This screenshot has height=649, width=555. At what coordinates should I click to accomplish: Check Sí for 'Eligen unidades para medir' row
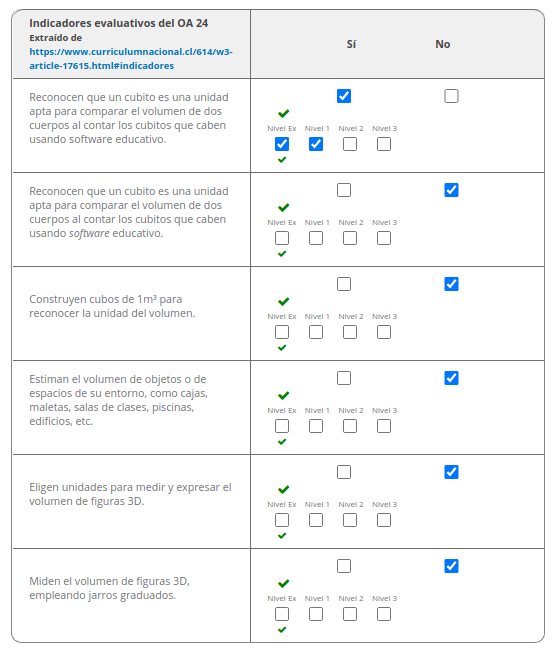pyautogui.click(x=344, y=472)
